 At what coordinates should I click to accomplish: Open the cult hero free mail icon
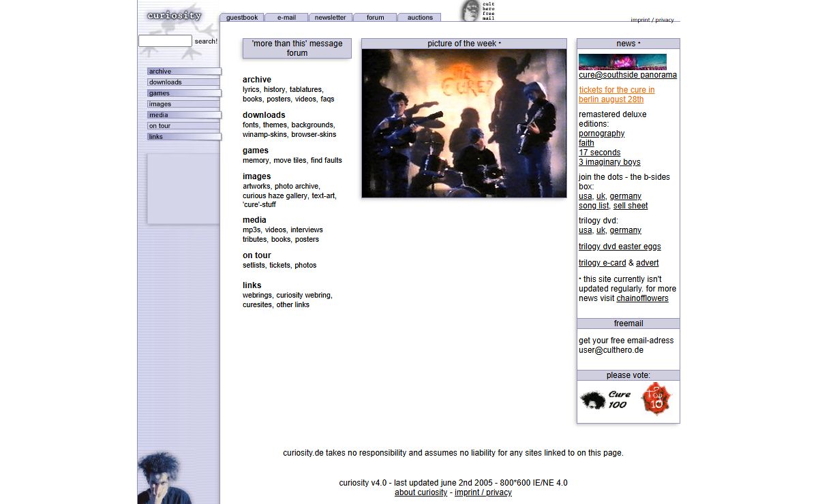pyautogui.click(x=477, y=11)
